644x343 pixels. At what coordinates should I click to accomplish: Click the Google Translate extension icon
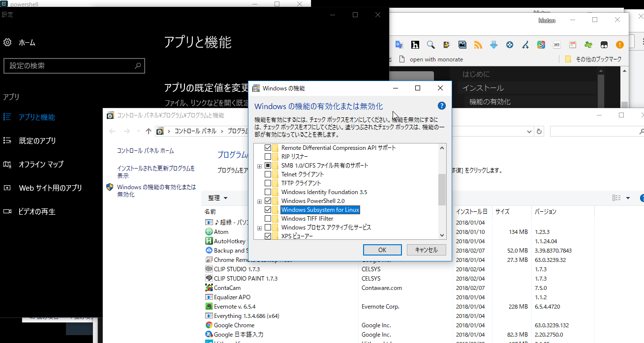(399, 45)
